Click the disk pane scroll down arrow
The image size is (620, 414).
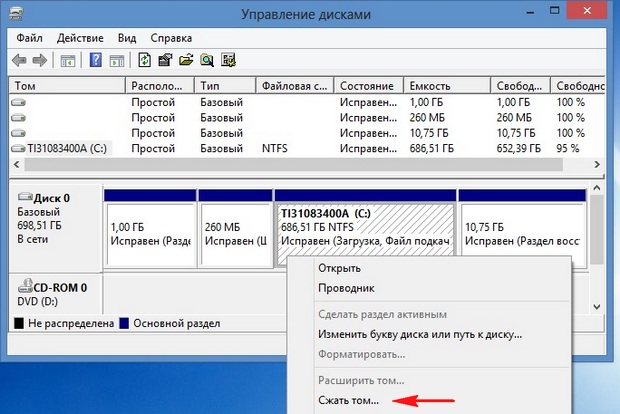tap(597, 306)
